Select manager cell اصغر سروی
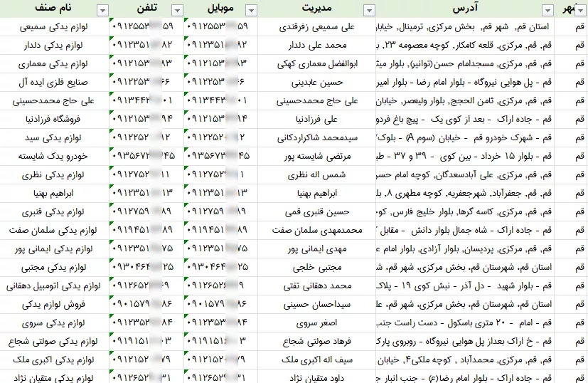Image resolution: width=588 pixels, height=383 pixels. pos(317,322)
